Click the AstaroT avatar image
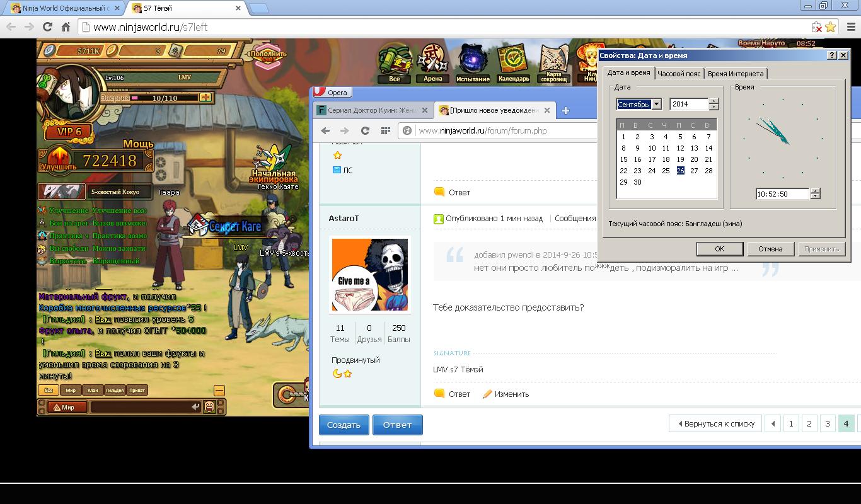The width and height of the screenshot is (861, 504). 370,275
